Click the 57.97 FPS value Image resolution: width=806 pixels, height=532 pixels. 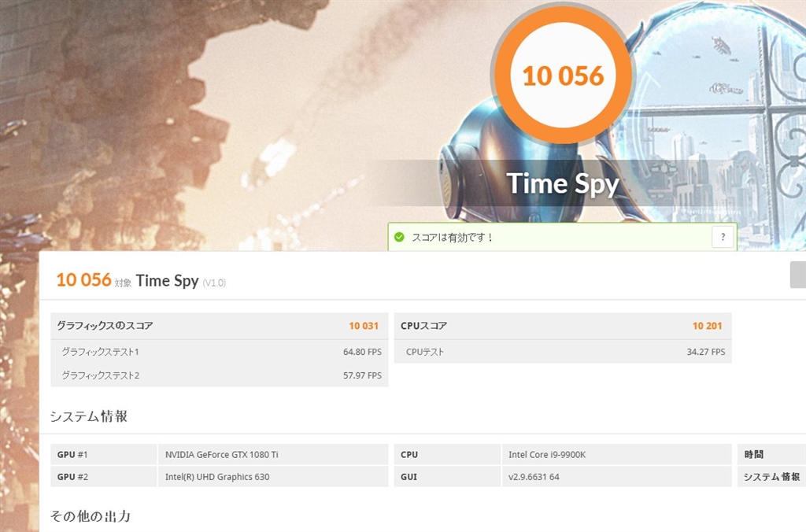362,375
